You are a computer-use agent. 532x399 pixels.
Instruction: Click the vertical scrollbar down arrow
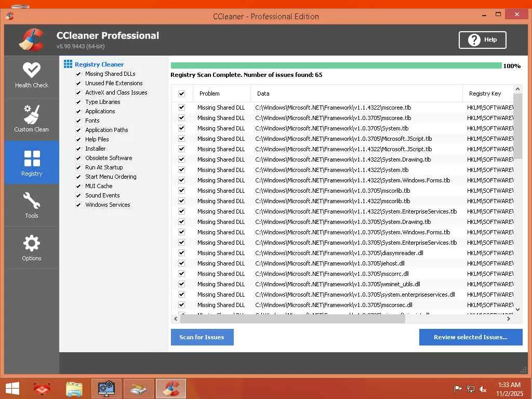coord(518,310)
